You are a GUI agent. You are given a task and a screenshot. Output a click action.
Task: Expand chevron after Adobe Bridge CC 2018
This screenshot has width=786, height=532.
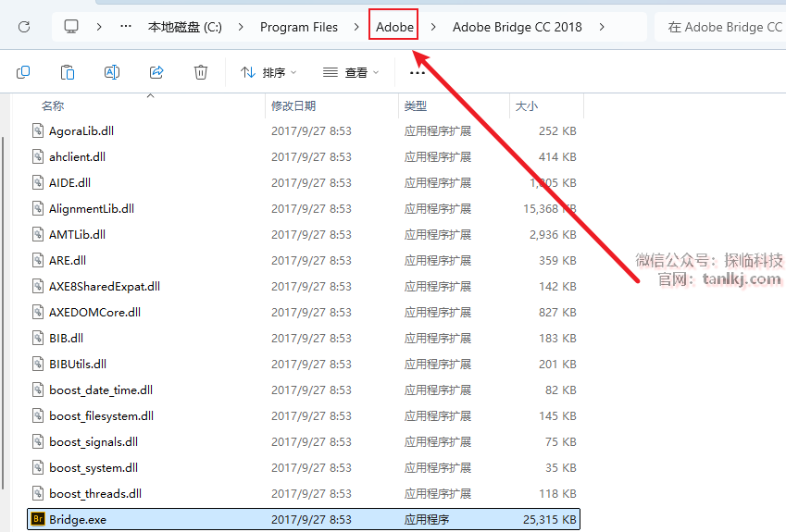(x=602, y=27)
